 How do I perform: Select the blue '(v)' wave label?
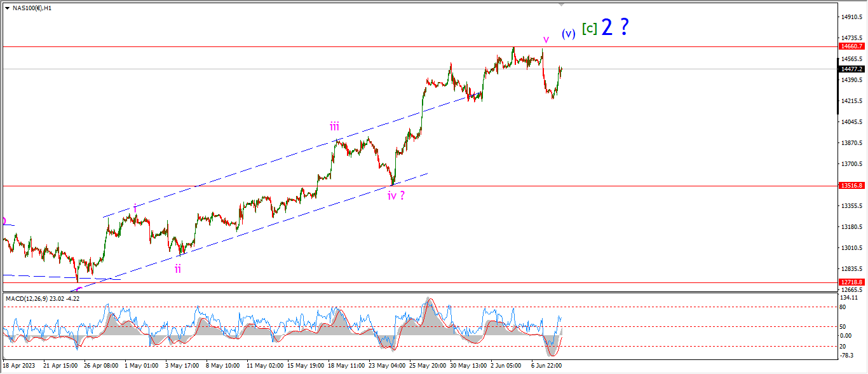[x=568, y=34]
